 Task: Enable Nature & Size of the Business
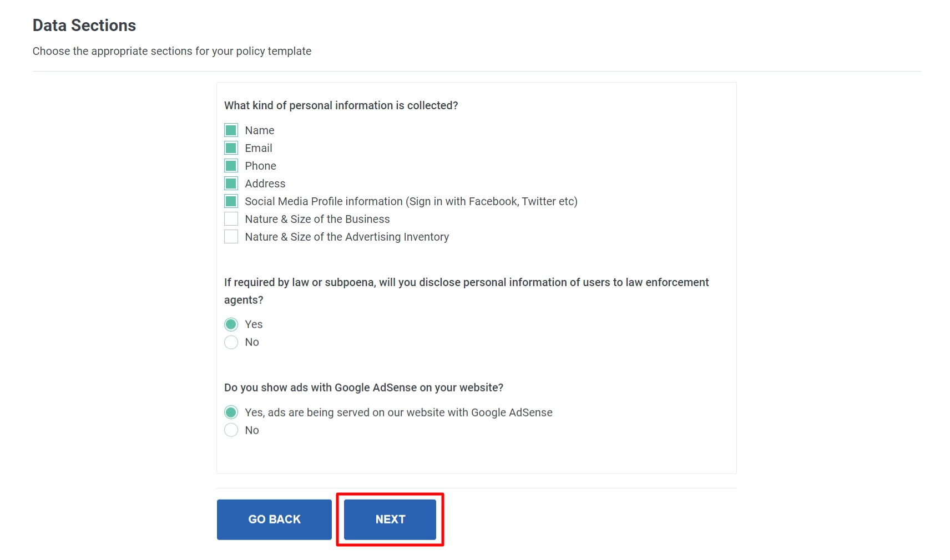(230, 218)
